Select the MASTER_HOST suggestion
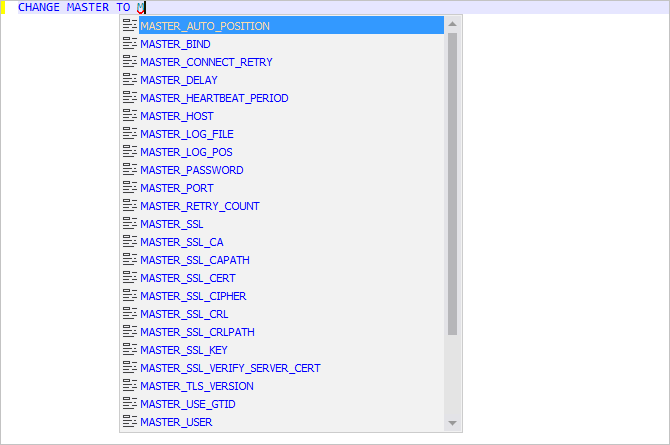This screenshot has width=670, height=445. coord(282,116)
